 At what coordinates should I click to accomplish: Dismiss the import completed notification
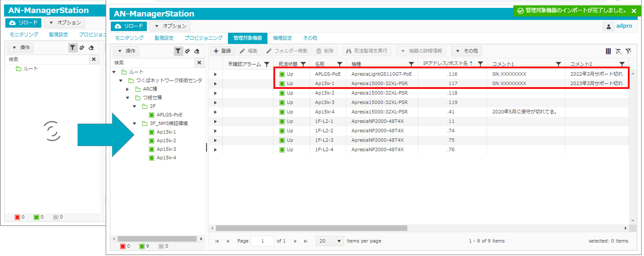point(634,11)
